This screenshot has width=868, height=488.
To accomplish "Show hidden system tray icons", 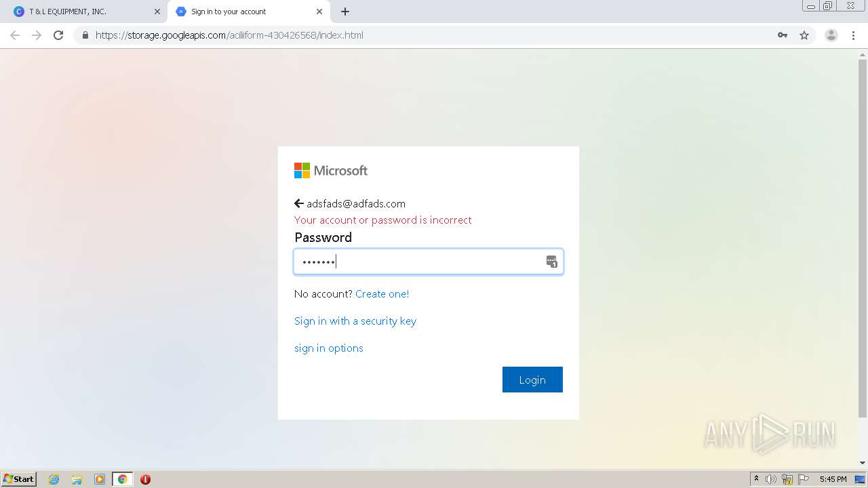I will pos(756,479).
